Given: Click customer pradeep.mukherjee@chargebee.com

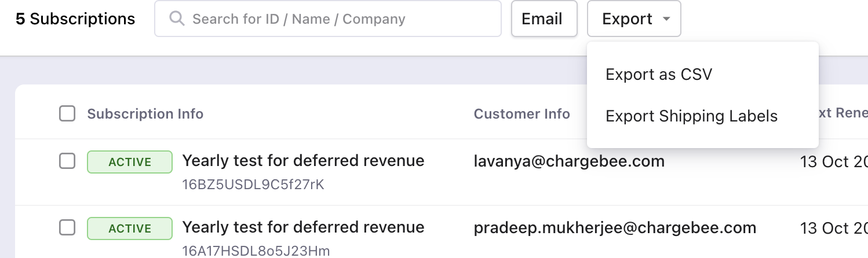Looking at the screenshot, I should 615,228.
